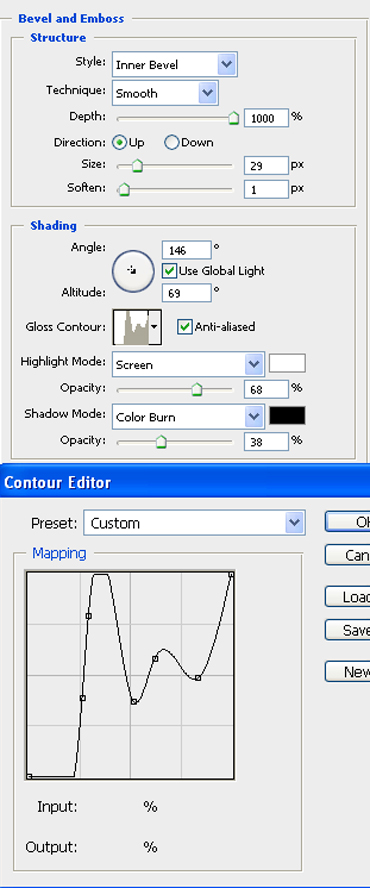Click the highlight Opacity field showing 68
The height and width of the screenshot is (888, 370).
click(x=266, y=390)
